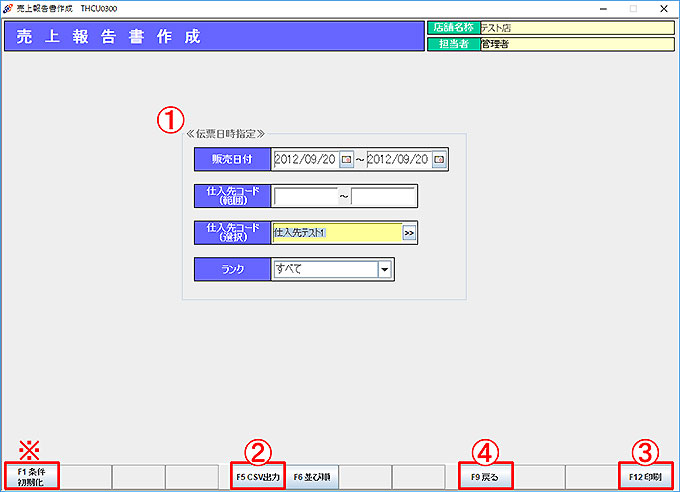Open calendar for sales end date

(439, 159)
